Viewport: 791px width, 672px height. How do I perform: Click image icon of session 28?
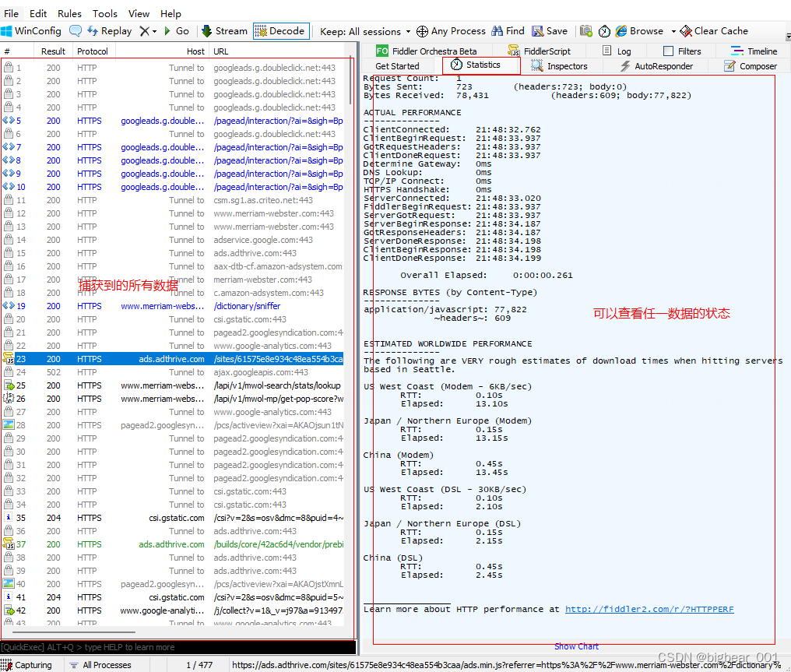9,425
